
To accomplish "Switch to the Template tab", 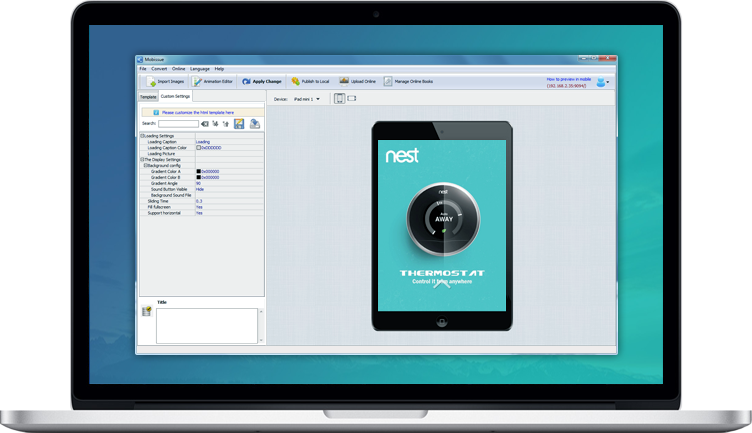I will [148, 97].
